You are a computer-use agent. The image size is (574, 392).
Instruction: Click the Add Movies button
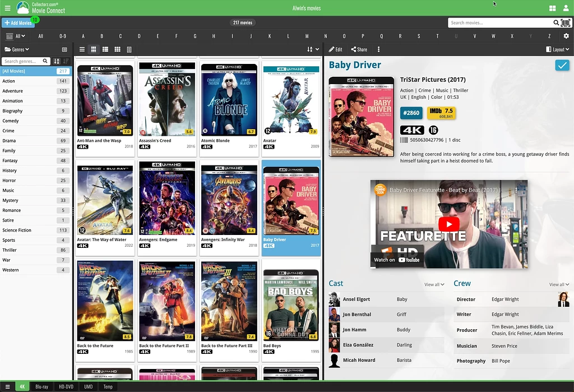[x=18, y=22]
